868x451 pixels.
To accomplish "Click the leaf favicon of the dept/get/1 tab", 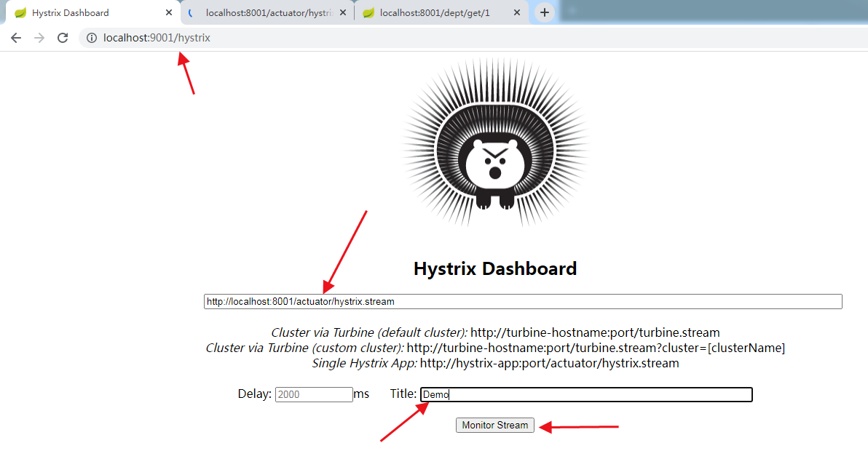I will pyautogui.click(x=368, y=12).
